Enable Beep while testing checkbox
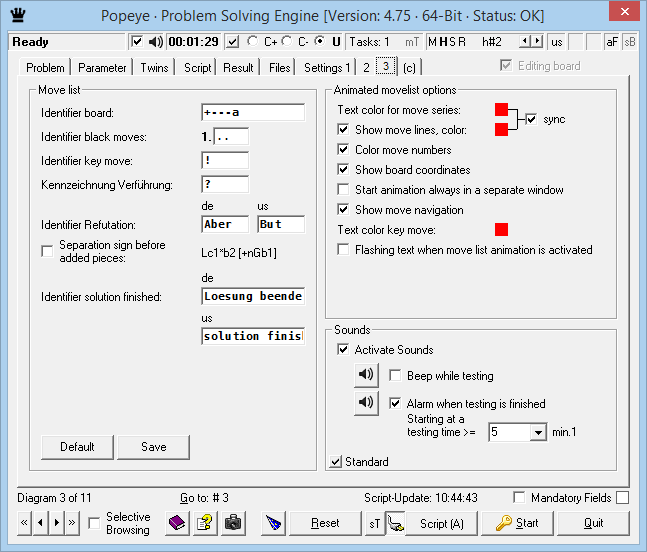Viewport: 647px width, 552px height. 395,375
